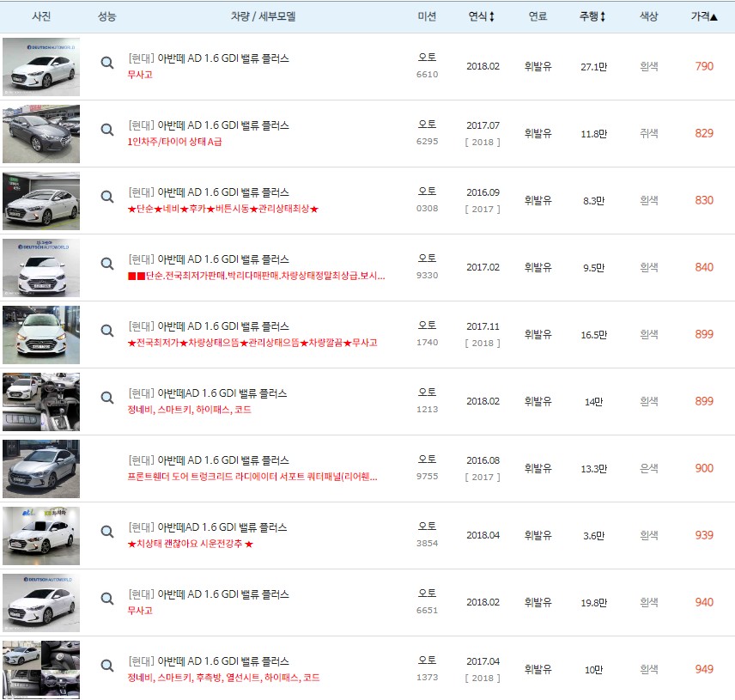Image resolution: width=735 pixels, height=700 pixels.
Task: Click price 840
Action: point(704,268)
